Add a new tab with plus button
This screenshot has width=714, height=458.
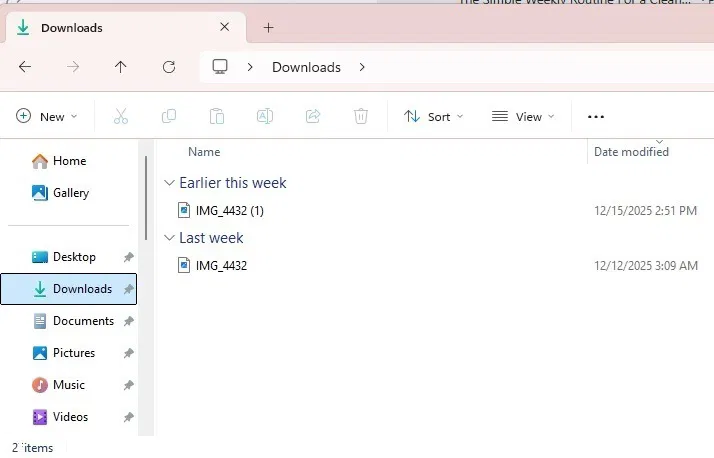(x=269, y=28)
